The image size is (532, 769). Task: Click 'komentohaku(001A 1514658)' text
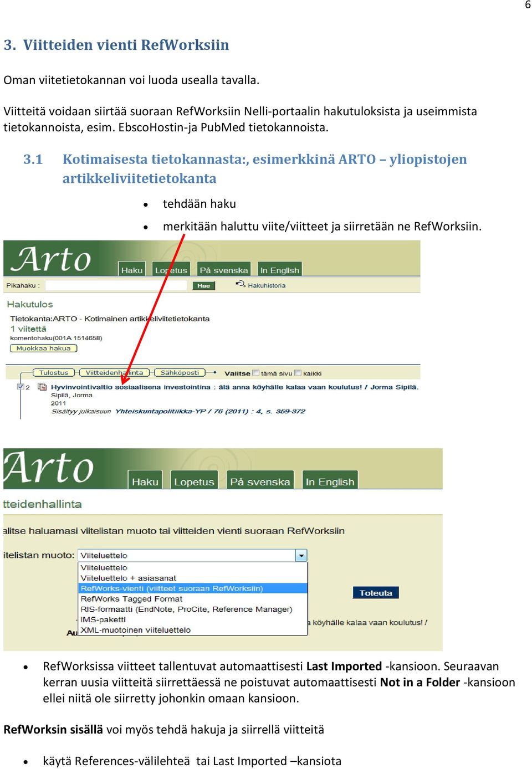56,338
